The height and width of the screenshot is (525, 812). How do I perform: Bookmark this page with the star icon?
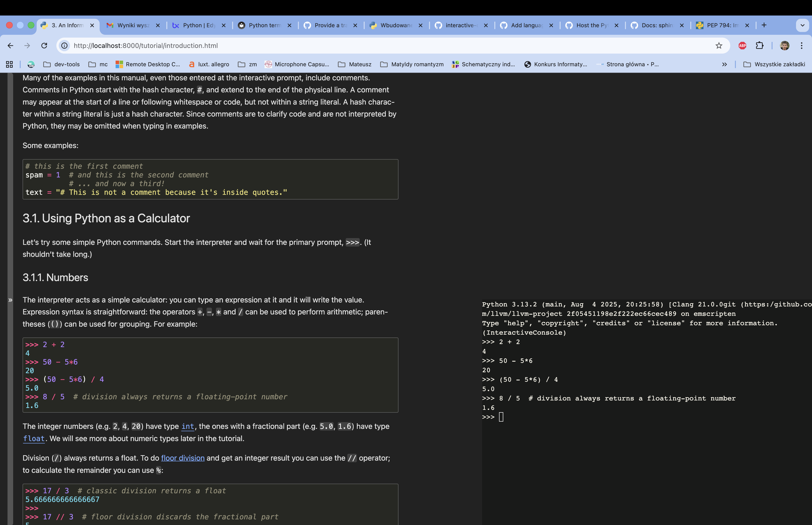tap(719, 46)
